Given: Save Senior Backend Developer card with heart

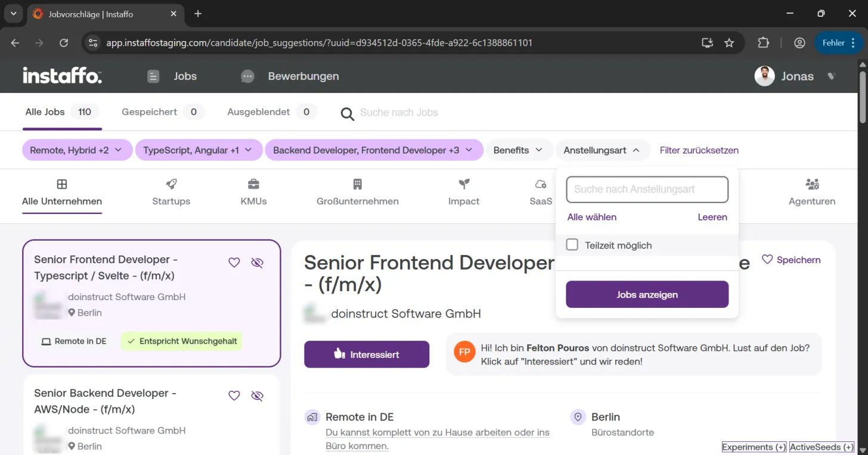Looking at the screenshot, I should (234, 396).
